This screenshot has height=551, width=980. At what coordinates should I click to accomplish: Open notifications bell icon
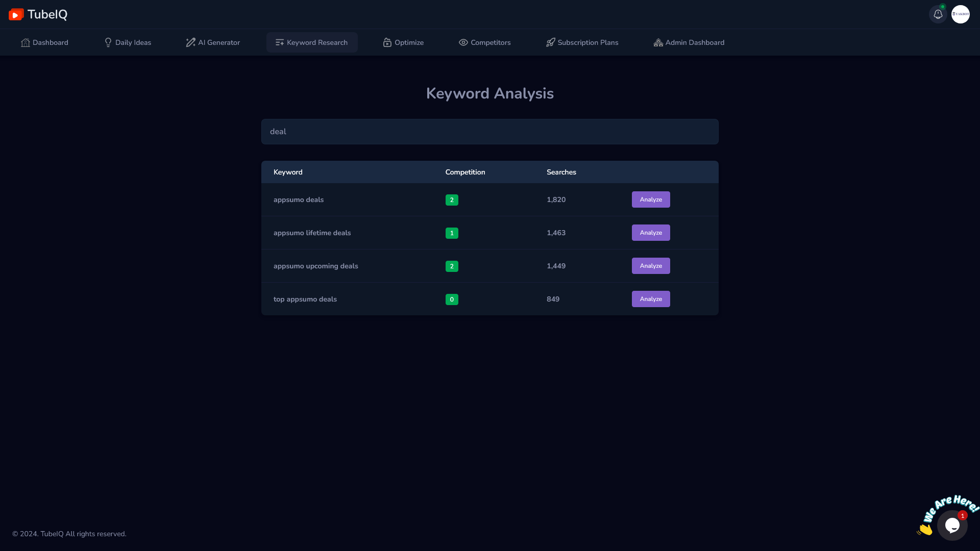(x=938, y=14)
